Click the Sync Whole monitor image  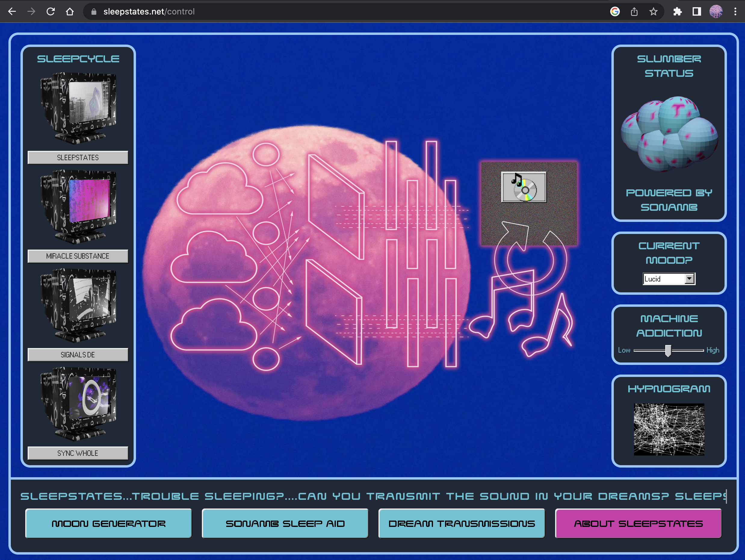point(78,403)
